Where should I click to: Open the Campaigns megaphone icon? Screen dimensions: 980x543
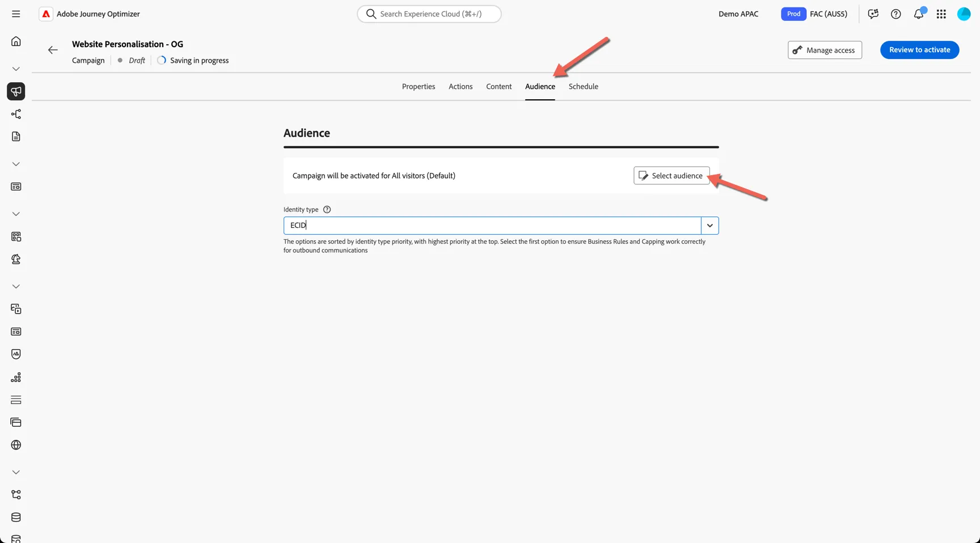tap(16, 91)
